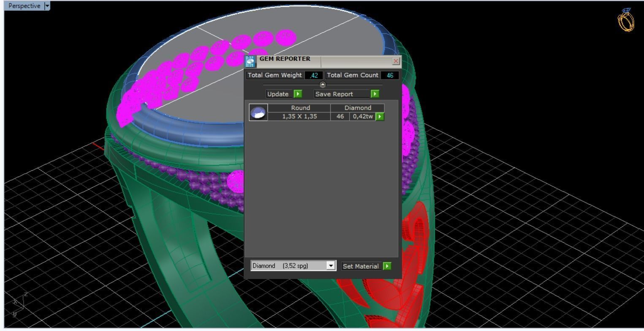Screen dimensions: 644x331
Task: Close the Gem Reporter window
Action: coord(396,61)
